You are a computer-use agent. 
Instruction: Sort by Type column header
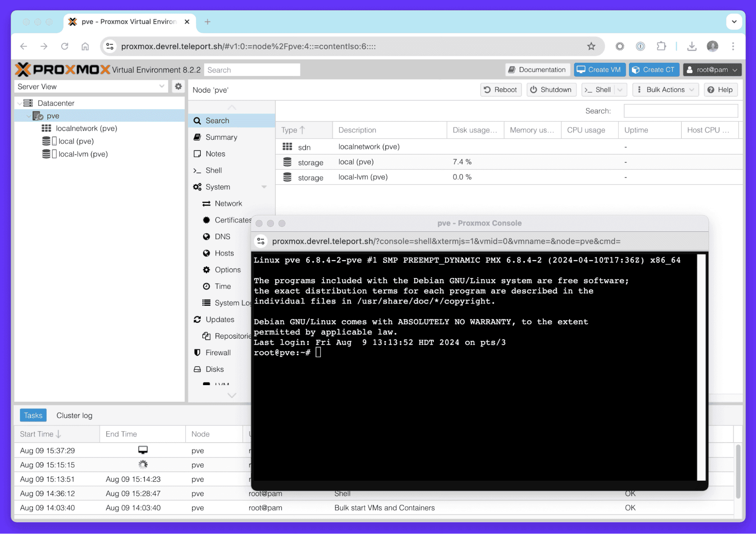(304, 130)
